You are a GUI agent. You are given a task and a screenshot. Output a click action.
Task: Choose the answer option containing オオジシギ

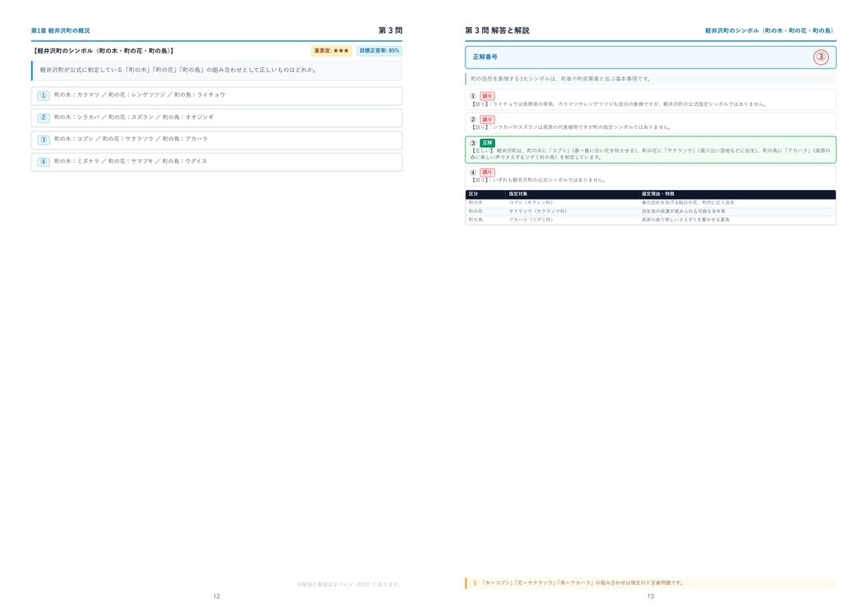216,118
